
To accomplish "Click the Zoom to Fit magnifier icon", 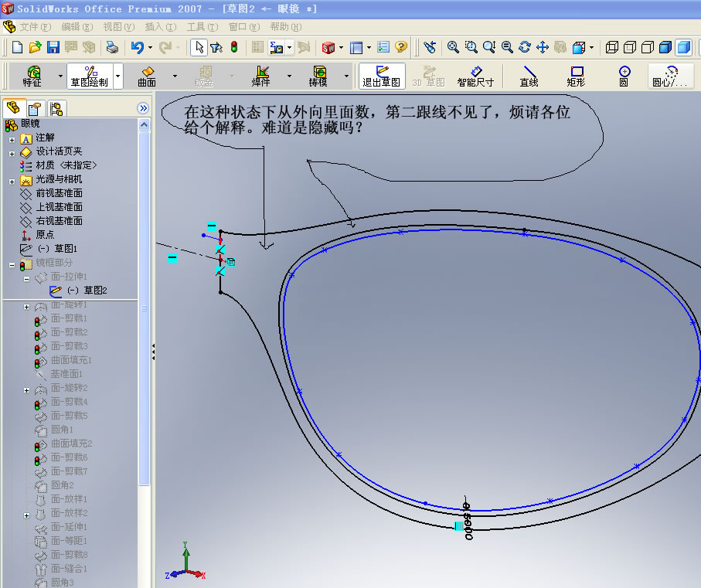I will point(453,47).
